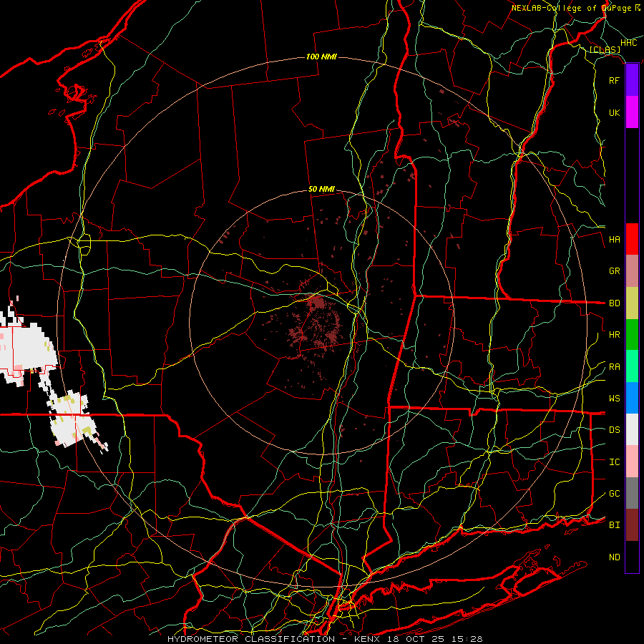Click the UK legend label
Image resolution: width=644 pixels, height=644 pixels.
pyautogui.click(x=614, y=112)
